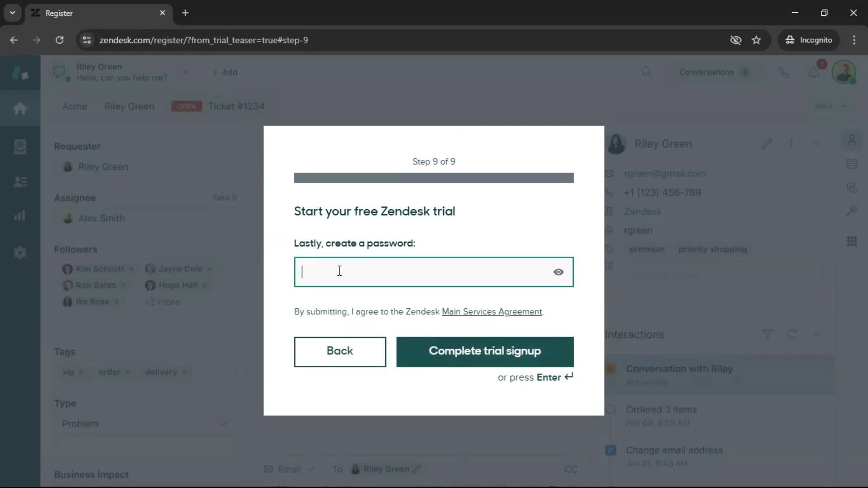Collapse the Interactions section
The image size is (868, 488).
point(816,334)
